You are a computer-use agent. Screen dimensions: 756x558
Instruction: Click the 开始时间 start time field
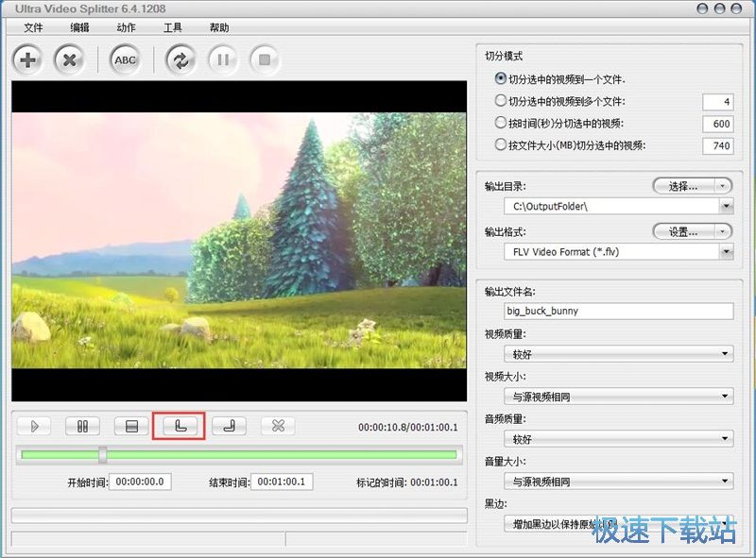tap(140, 482)
